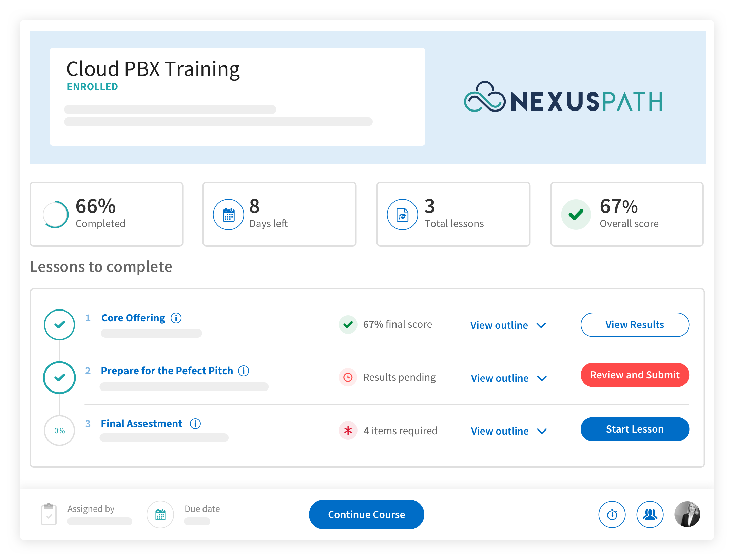The height and width of the screenshot is (560, 734).
Task: Click the info icon beside Core Offering
Action: tap(176, 318)
